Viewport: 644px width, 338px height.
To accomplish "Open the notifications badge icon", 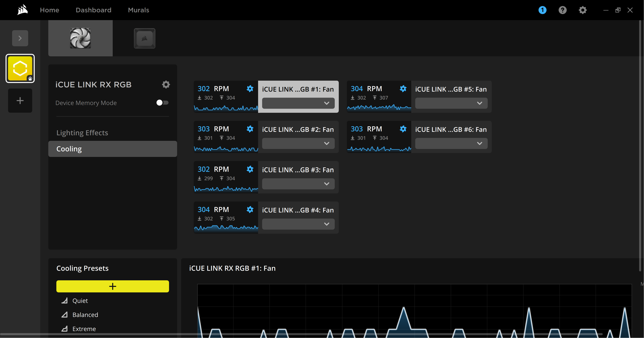I will click(x=542, y=10).
